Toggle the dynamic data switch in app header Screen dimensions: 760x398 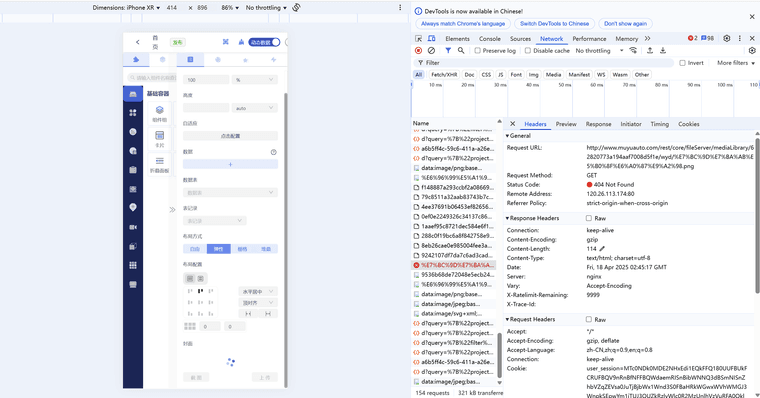tap(264, 42)
